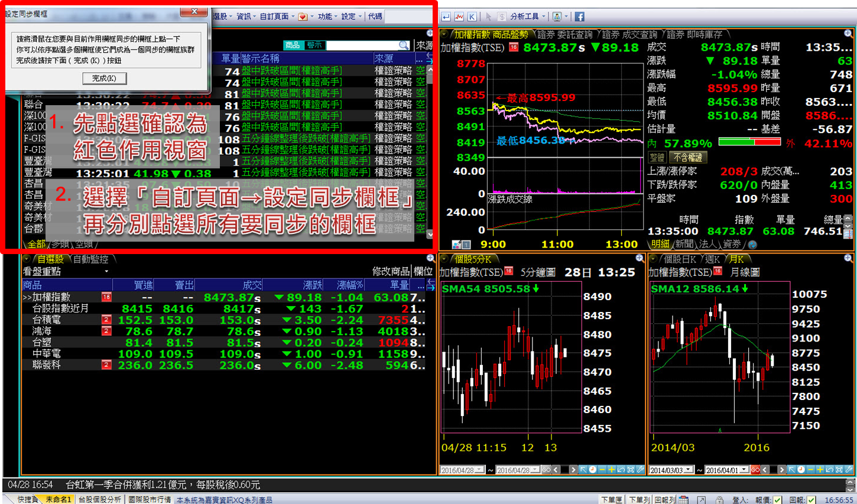Click the Facebook icon in the toolbar
The height and width of the screenshot is (504, 857).
click(x=579, y=17)
